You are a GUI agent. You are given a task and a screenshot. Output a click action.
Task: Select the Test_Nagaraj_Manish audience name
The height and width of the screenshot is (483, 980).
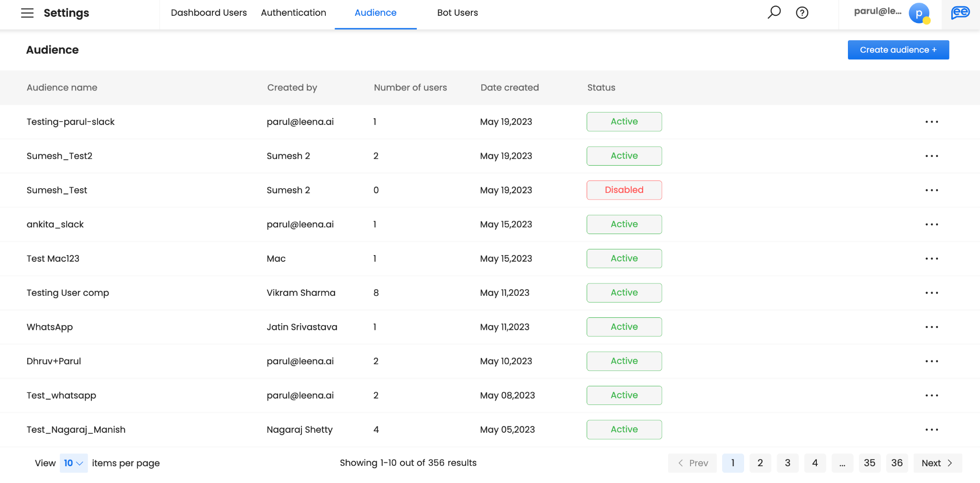click(76, 430)
